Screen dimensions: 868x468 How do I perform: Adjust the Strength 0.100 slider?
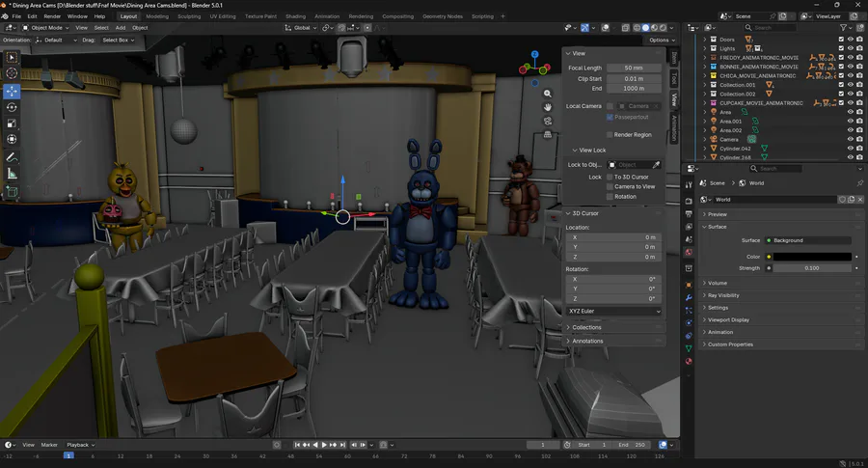point(812,268)
